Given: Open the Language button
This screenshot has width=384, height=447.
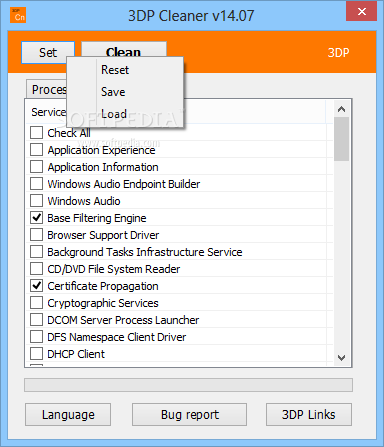Looking at the screenshot, I should (x=68, y=414).
